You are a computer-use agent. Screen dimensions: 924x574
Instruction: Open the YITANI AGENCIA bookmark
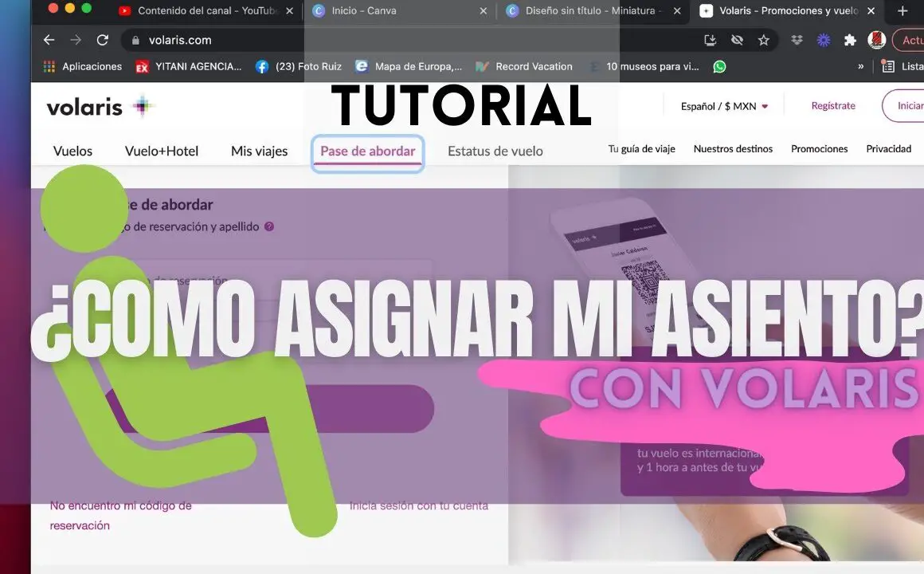189,67
